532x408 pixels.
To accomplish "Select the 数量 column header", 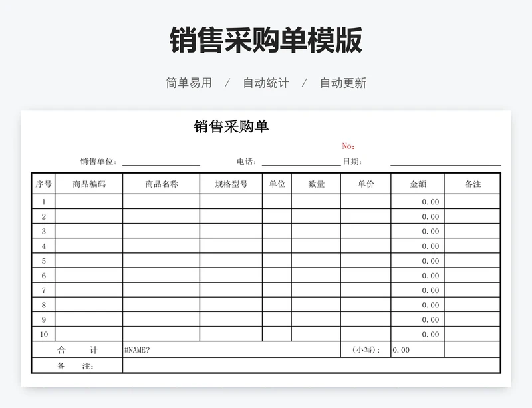I will (x=317, y=184).
